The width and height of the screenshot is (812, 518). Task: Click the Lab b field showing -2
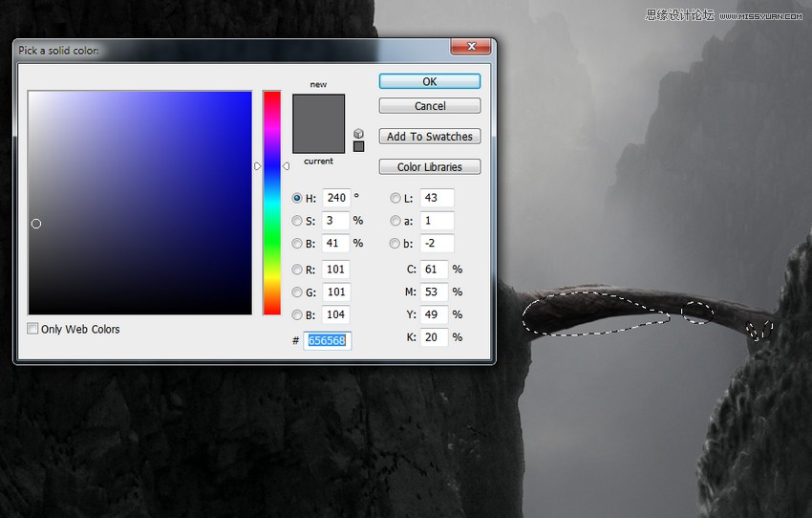click(438, 244)
